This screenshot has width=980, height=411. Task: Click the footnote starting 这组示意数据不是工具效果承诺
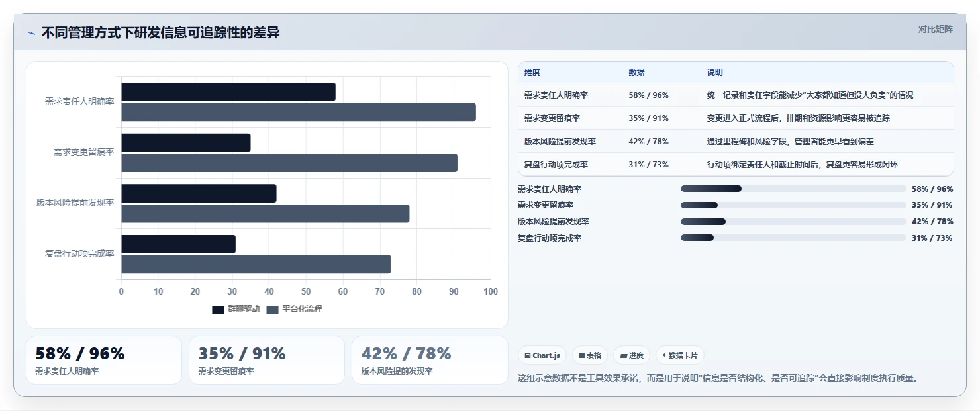point(718,379)
